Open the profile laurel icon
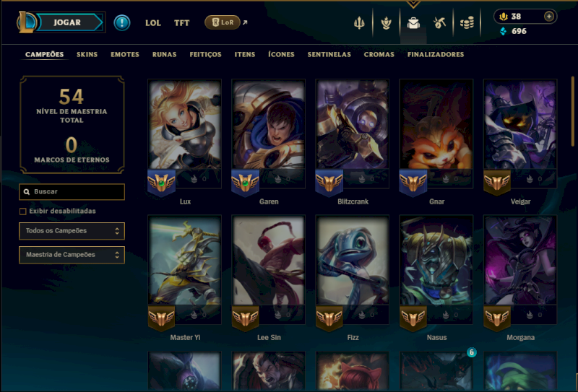 (x=386, y=23)
